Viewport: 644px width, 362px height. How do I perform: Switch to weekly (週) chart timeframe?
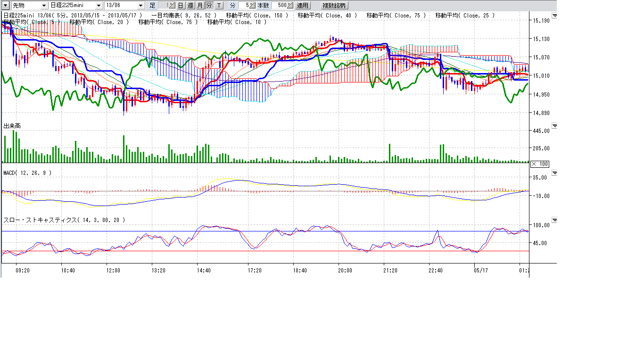tap(190, 6)
